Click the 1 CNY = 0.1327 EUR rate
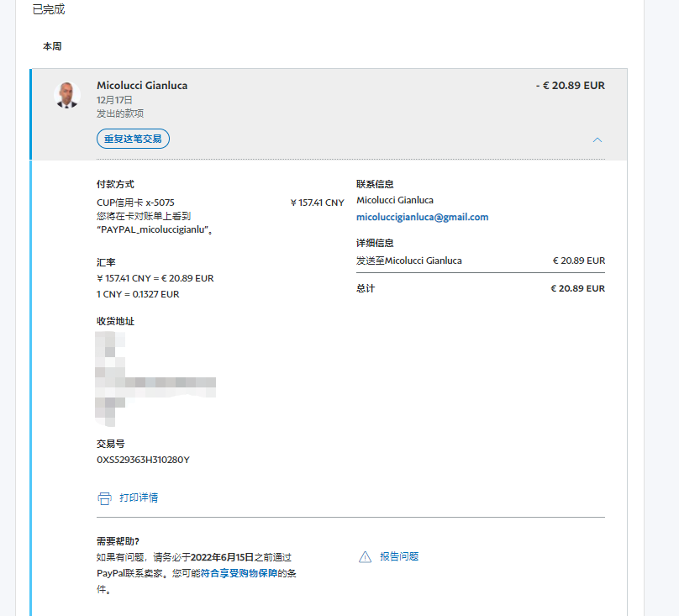The image size is (679, 616). click(x=138, y=294)
